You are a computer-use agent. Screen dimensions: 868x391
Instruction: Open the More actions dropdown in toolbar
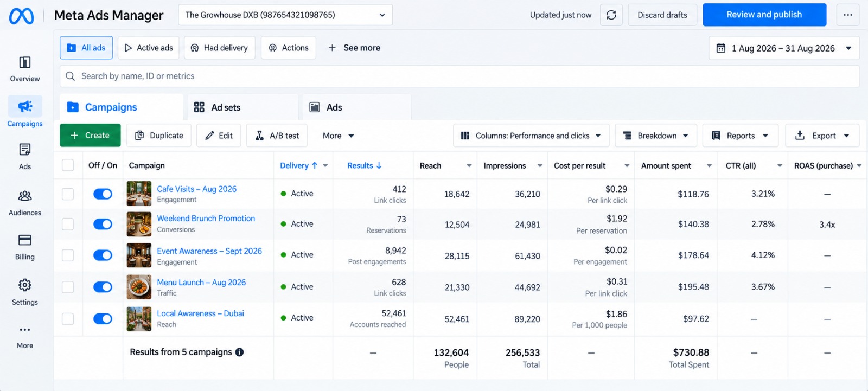click(339, 136)
